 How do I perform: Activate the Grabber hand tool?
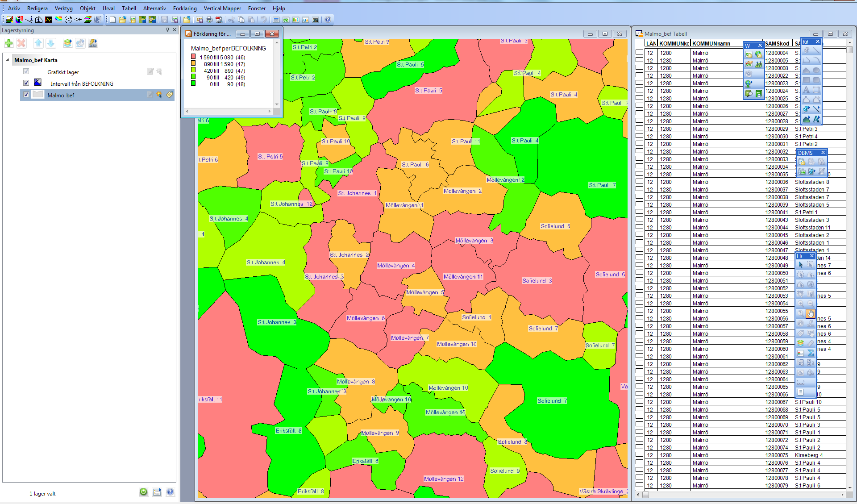811,313
